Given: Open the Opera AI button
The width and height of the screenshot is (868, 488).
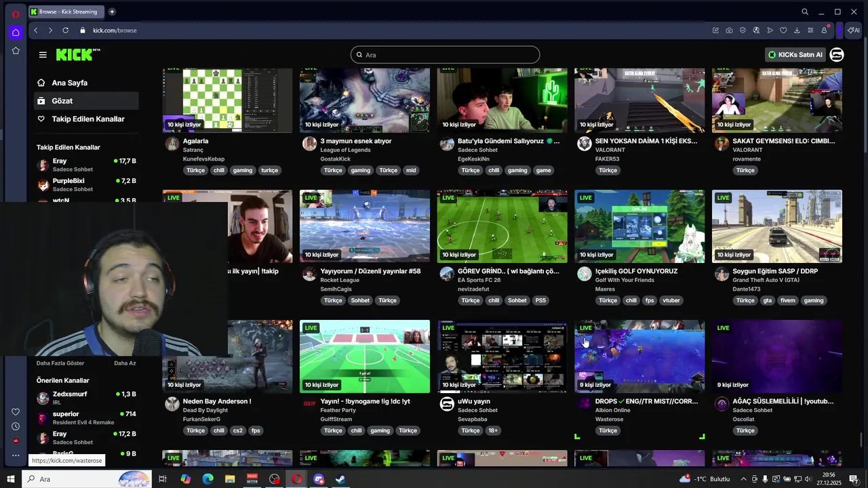Looking at the screenshot, I should pos(854,30).
